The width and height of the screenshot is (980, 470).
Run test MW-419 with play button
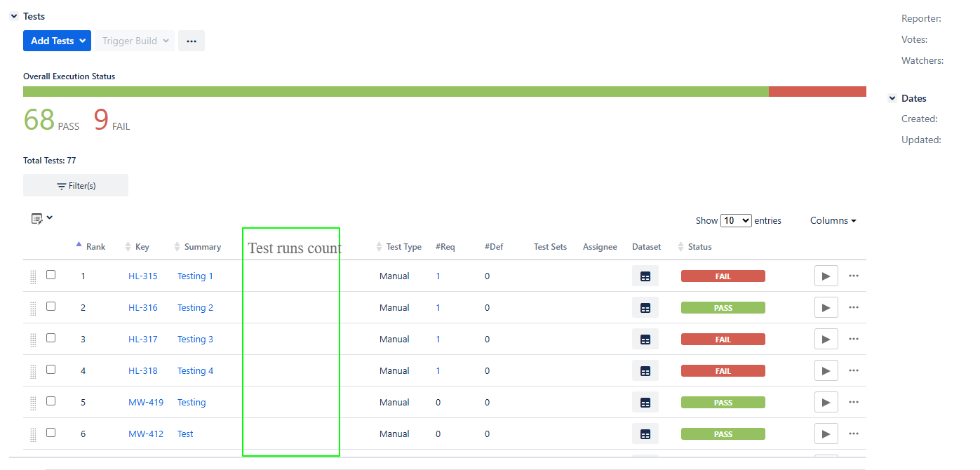coord(826,403)
